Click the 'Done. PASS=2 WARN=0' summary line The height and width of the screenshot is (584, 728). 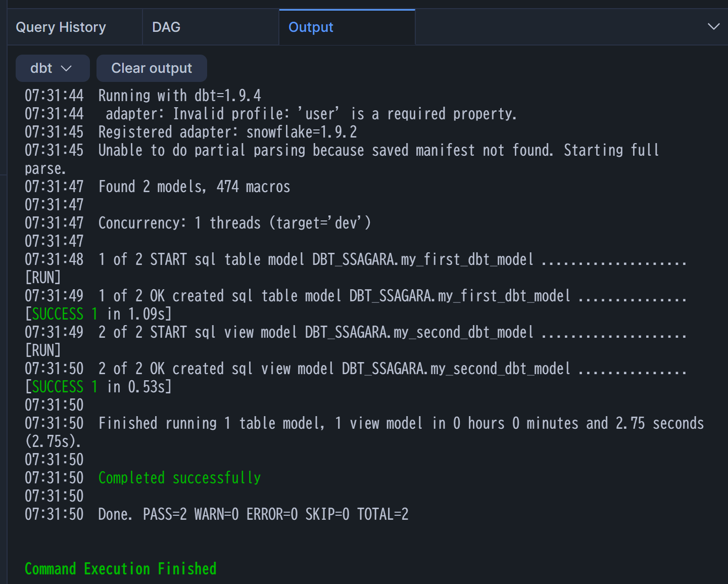tap(253, 514)
